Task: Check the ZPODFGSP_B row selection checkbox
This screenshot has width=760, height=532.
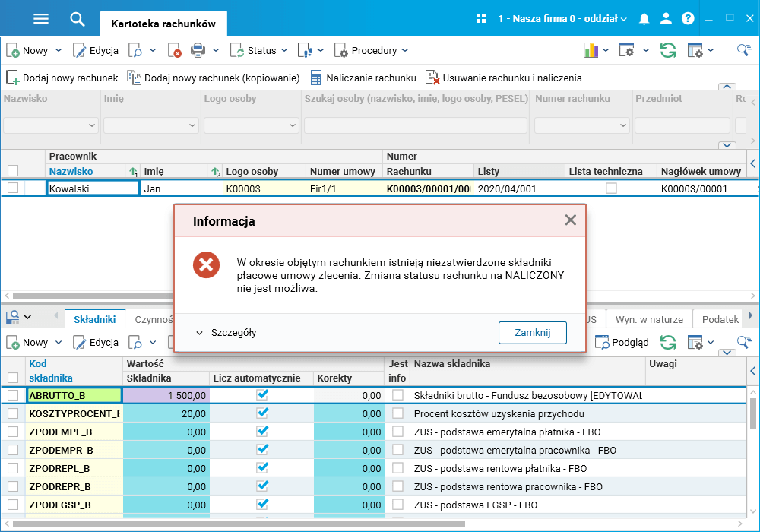Action: pos(13,505)
